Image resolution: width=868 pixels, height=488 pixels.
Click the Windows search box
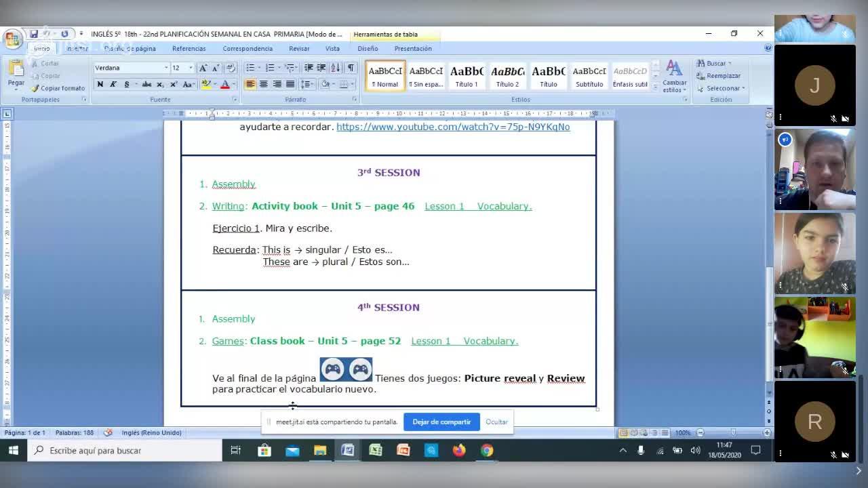[124, 450]
